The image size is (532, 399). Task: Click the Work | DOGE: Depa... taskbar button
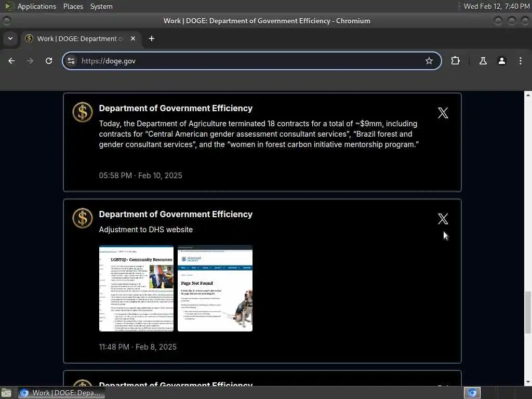[x=61, y=393]
